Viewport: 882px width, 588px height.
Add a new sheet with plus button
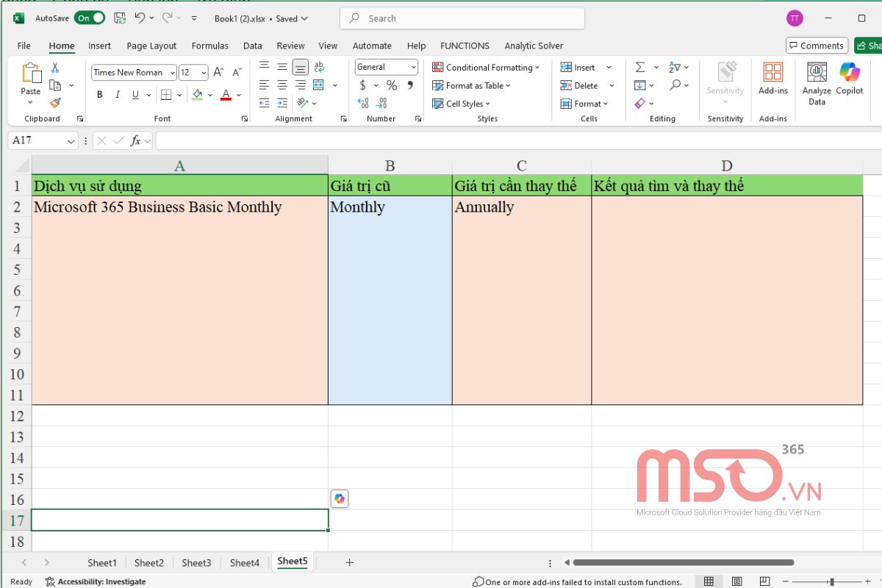[x=349, y=562]
